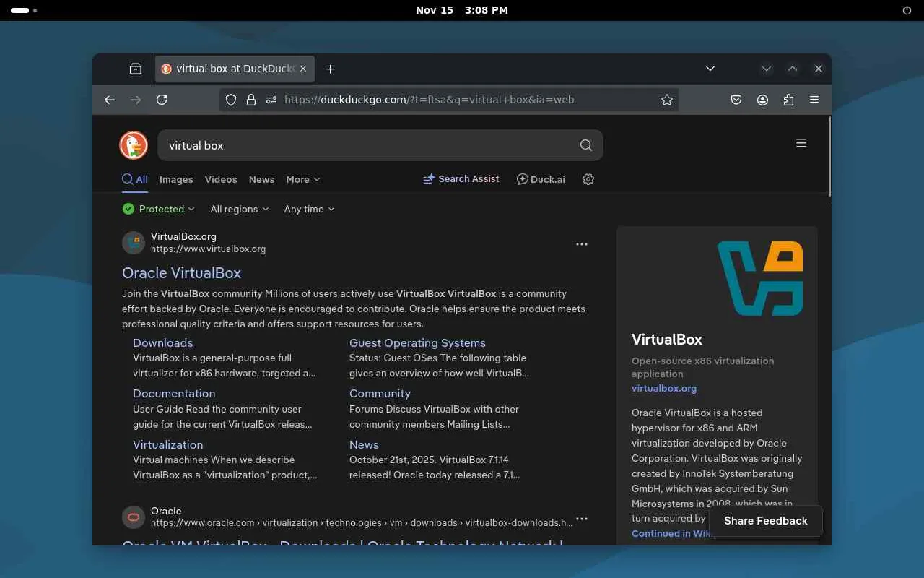
Task: Open the Oracle VirtualBox result title
Action: (181, 273)
